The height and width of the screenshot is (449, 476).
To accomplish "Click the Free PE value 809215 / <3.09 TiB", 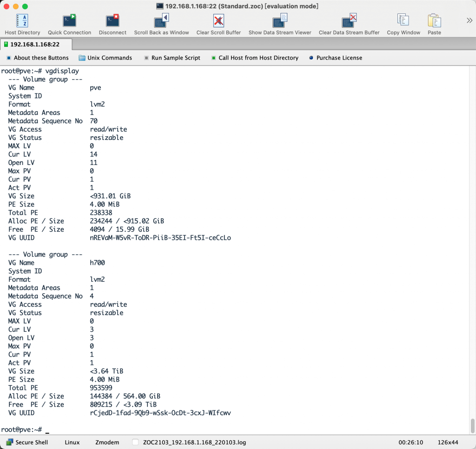I will [123, 404].
